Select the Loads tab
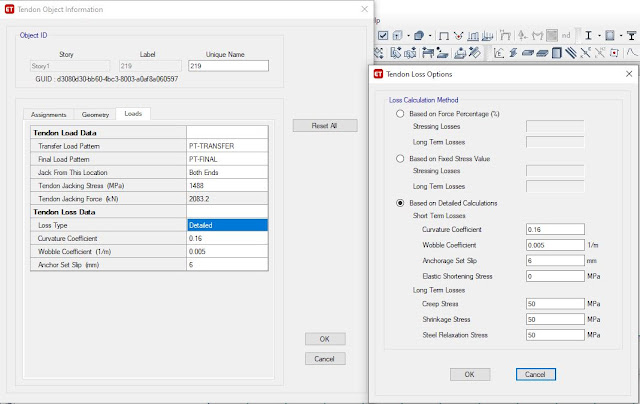Viewport: 640px width, 404px height. pos(133,113)
